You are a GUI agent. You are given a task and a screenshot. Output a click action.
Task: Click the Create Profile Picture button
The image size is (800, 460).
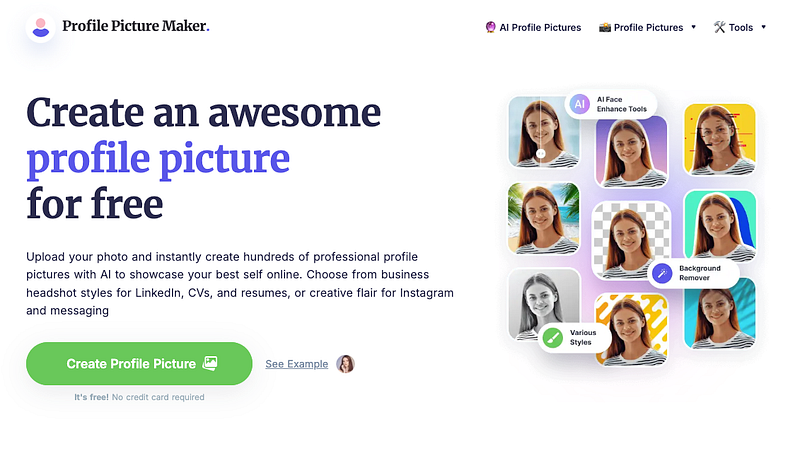[139, 363]
